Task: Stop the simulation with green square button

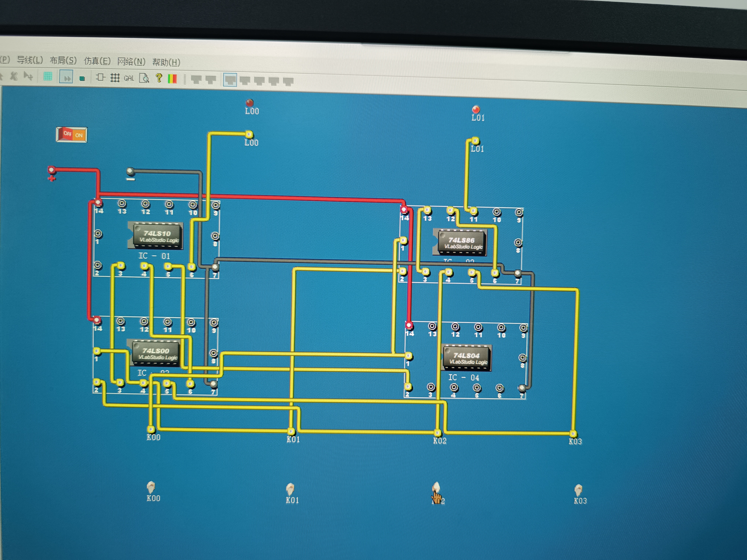Action: click(x=82, y=78)
